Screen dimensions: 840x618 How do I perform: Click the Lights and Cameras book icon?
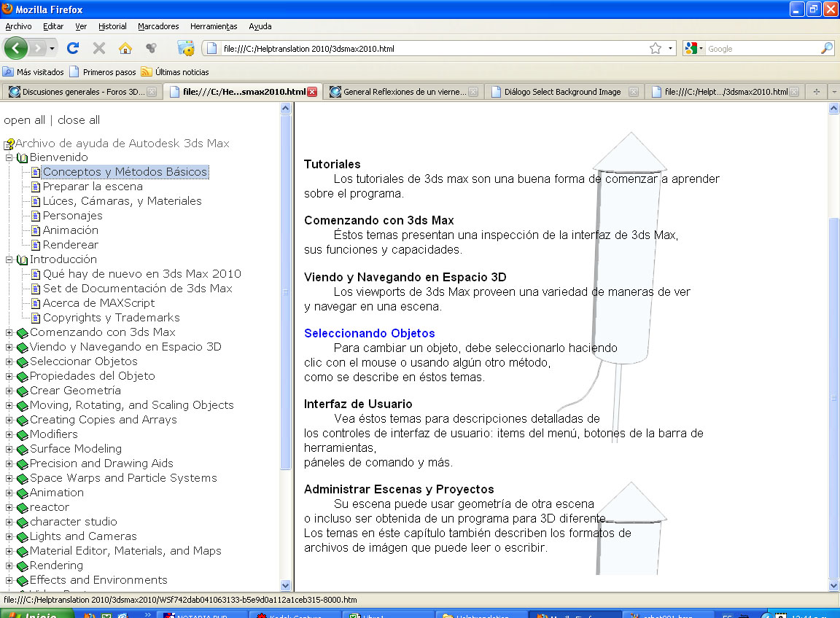click(22, 536)
